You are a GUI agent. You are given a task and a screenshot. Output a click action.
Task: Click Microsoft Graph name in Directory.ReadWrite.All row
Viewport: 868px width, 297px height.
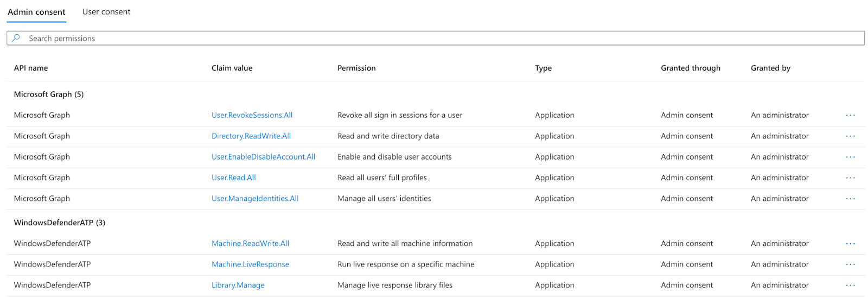42,136
